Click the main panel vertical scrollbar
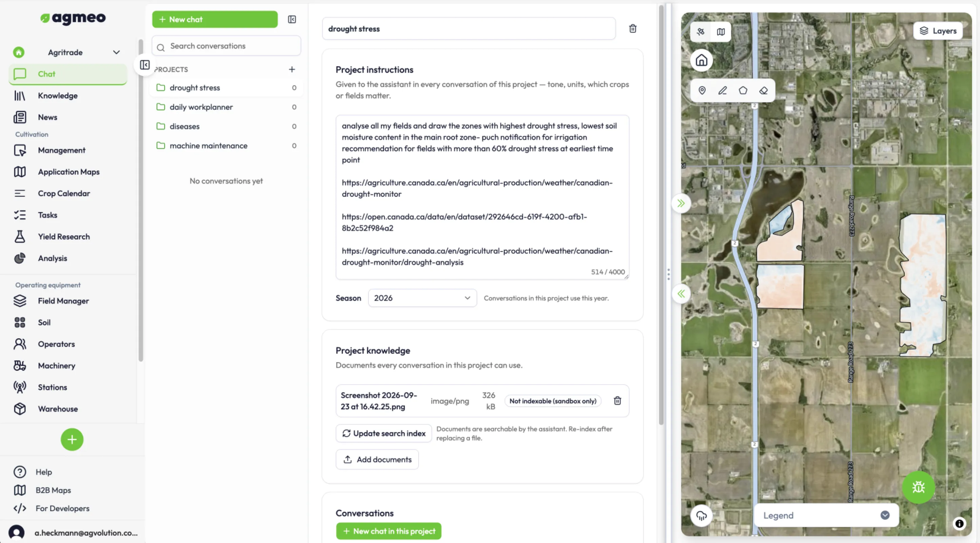The width and height of the screenshot is (980, 543). (661, 215)
